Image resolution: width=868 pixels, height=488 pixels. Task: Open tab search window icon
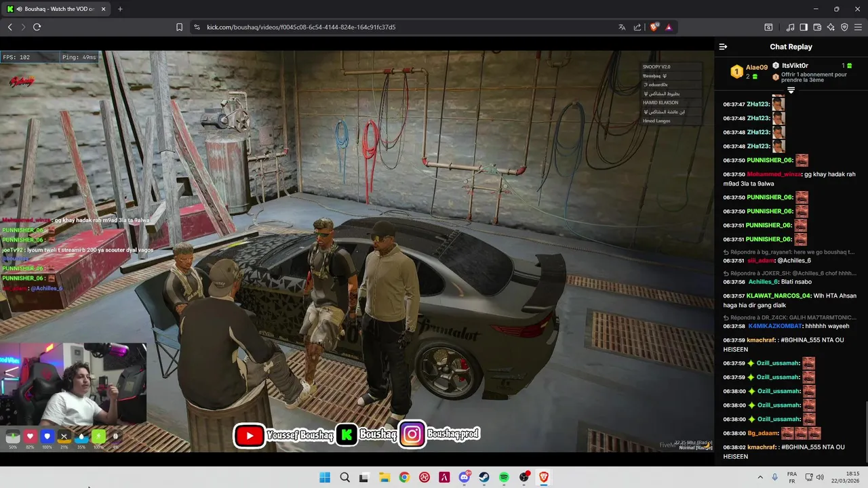coord(768,27)
